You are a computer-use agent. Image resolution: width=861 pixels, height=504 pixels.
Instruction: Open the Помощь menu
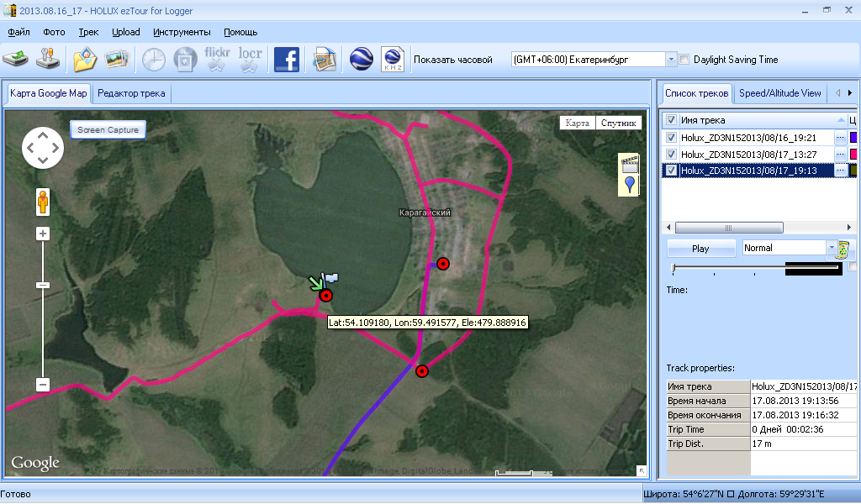[x=240, y=32]
